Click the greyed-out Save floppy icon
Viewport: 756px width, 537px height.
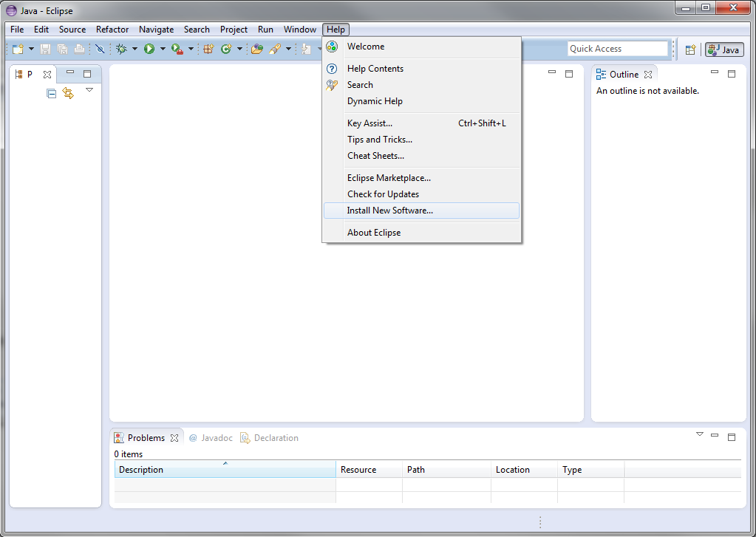coord(45,49)
